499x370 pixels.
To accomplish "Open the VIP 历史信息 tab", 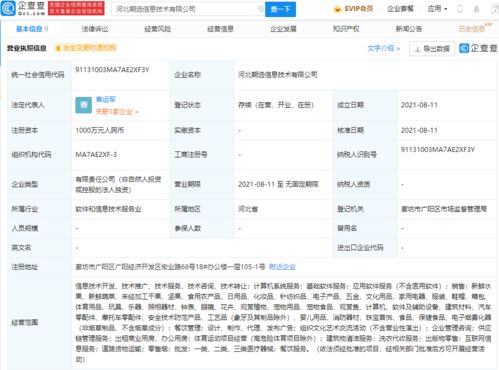I will click(x=475, y=28).
